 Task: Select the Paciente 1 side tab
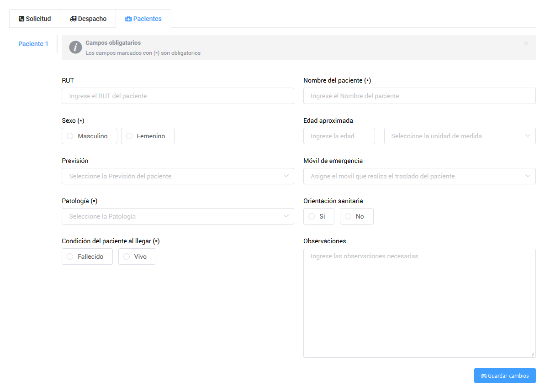tap(33, 44)
